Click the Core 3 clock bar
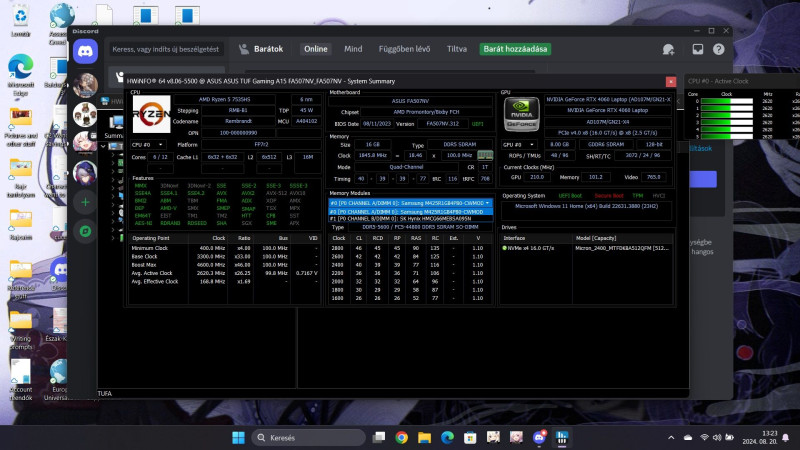This screenshot has width=800, height=450. point(727,122)
